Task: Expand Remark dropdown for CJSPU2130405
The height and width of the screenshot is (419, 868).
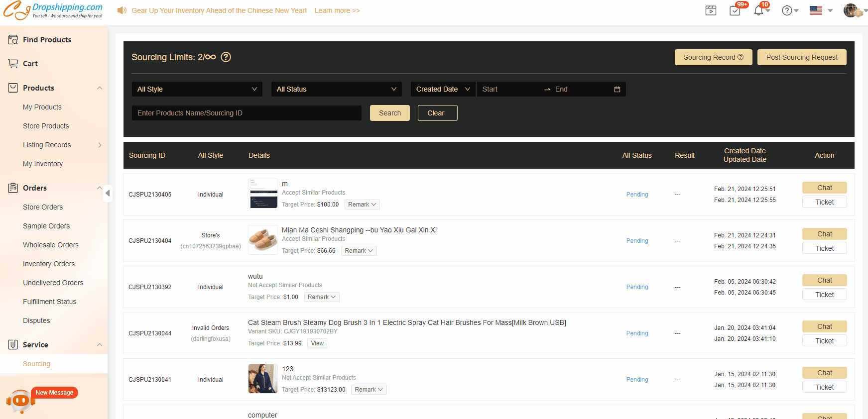Action: (362, 205)
